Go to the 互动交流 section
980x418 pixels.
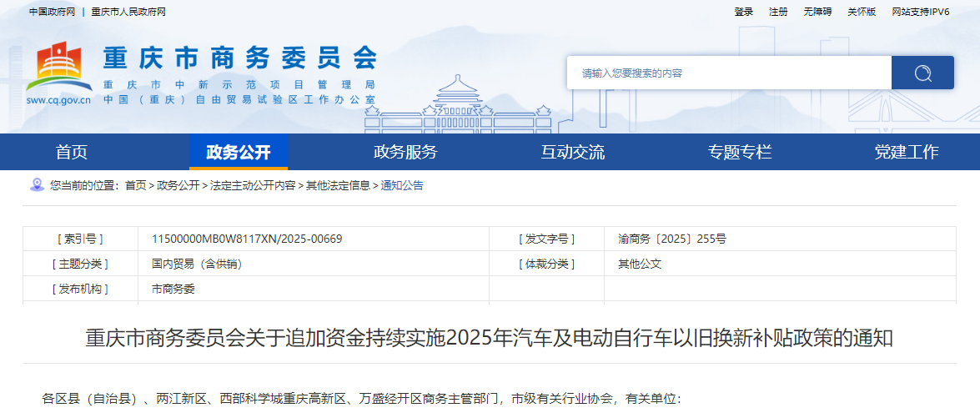pyautogui.click(x=573, y=152)
